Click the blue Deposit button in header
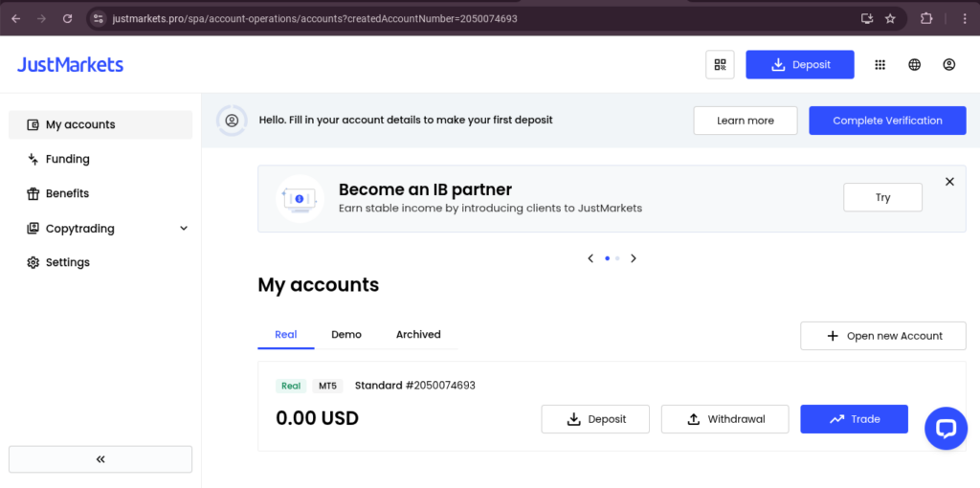Screen dimensions: 980x488 tap(800, 64)
